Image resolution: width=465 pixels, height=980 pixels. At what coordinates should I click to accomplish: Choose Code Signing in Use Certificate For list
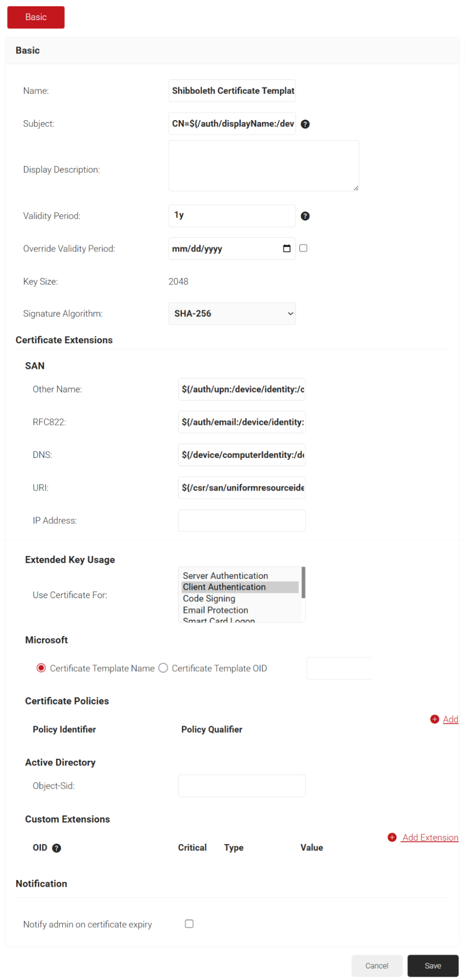[x=209, y=599]
